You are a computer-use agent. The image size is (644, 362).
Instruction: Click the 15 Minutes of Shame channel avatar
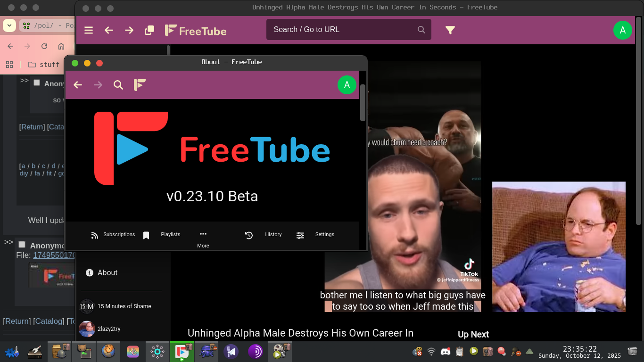(87, 306)
